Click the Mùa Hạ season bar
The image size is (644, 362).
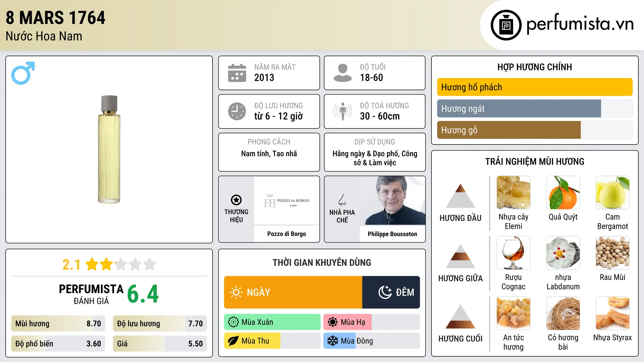(372, 322)
